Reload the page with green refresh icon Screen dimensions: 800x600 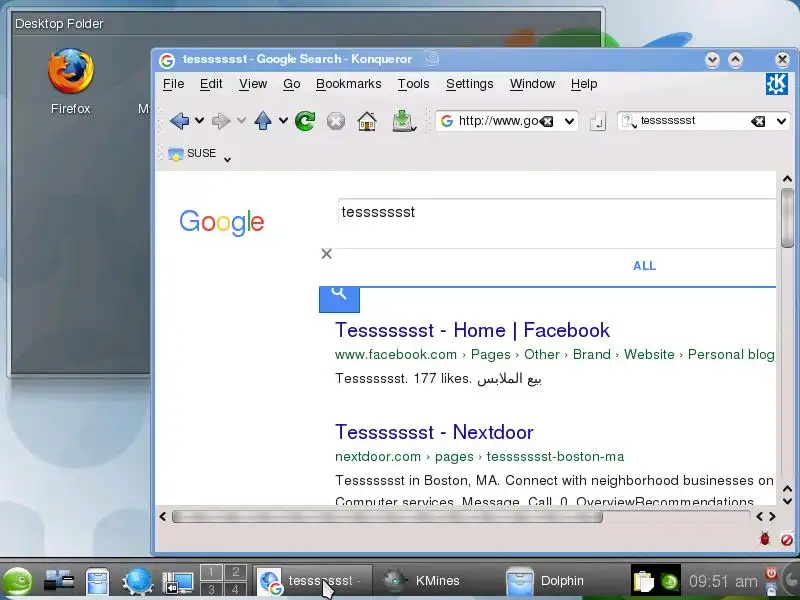(305, 121)
